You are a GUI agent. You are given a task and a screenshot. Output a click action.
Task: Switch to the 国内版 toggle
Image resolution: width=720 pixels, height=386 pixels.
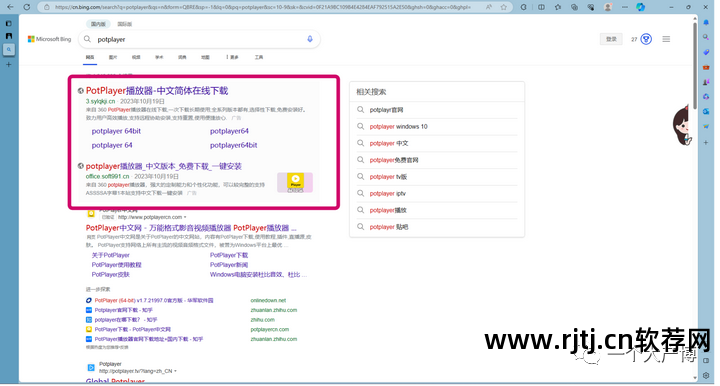[98, 24]
